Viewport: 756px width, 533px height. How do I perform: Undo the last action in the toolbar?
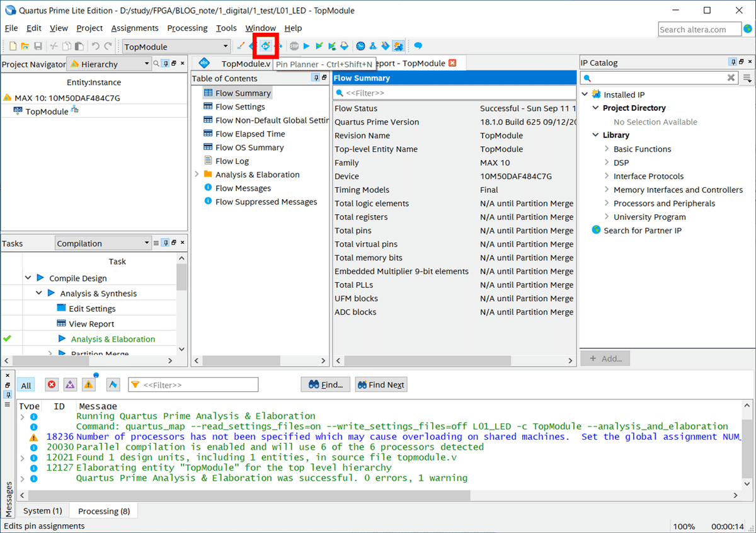(x=95, y=46)
